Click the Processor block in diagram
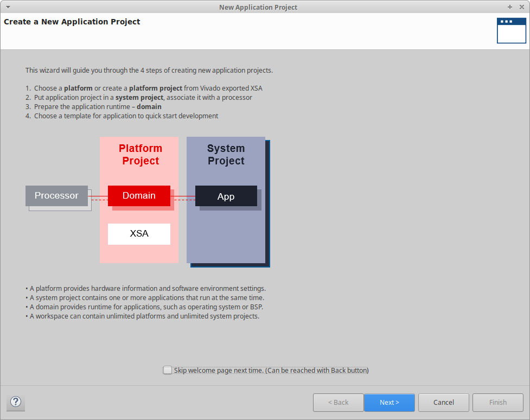This screenshot has width=530, height=420. 56,196
